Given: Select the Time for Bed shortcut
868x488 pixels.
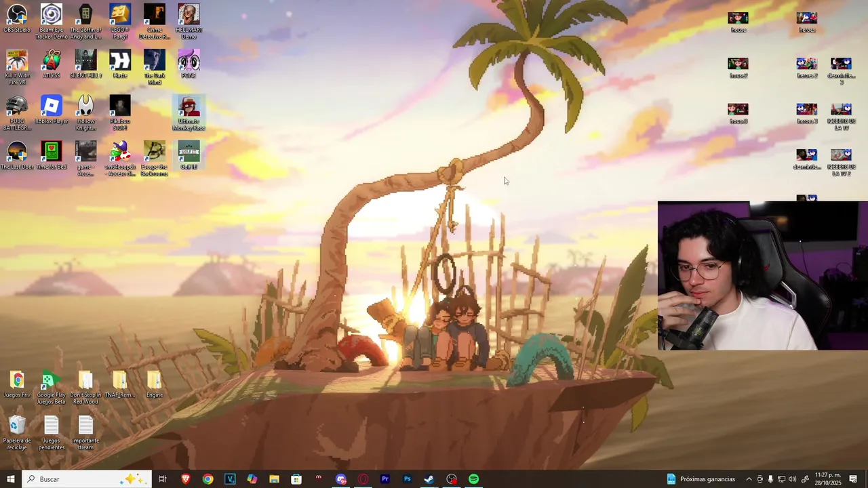Looking at the screenshot, I should [51, 155].
